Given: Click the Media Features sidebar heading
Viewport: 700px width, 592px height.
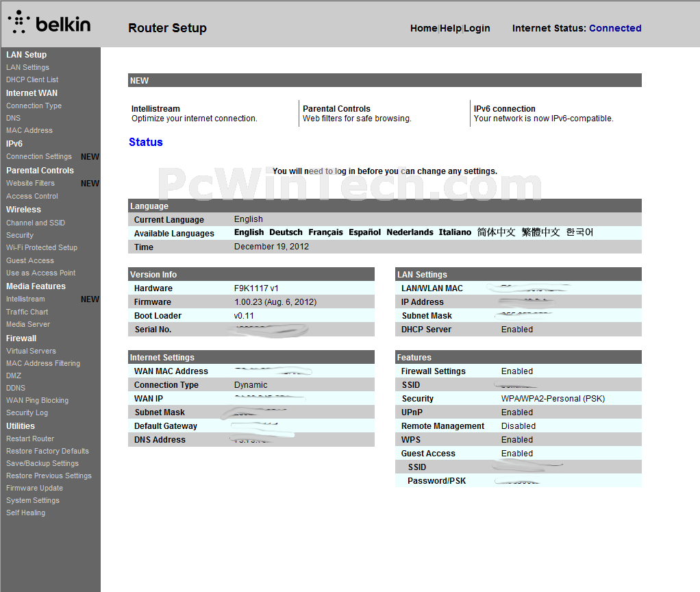Looking at the screenshot, I should click(36, 286).
